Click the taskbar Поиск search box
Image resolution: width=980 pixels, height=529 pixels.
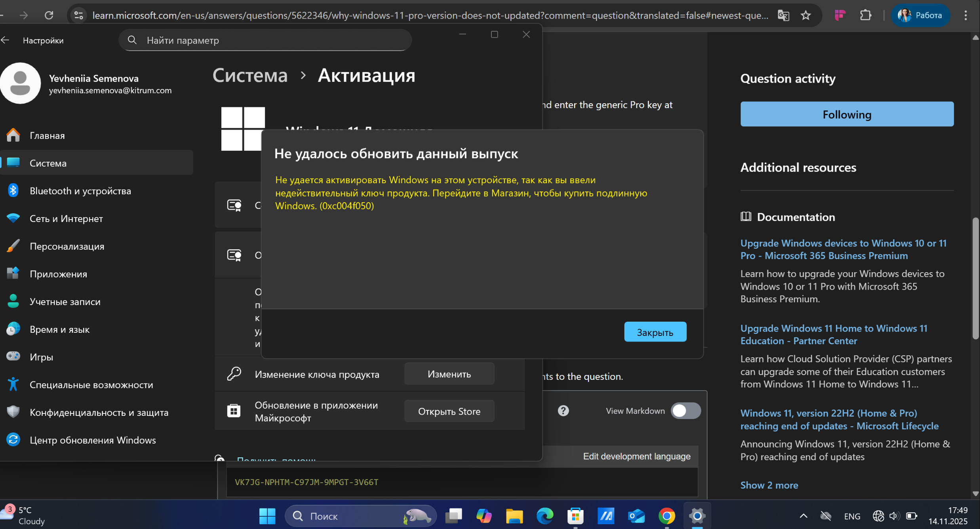(360, 516)
